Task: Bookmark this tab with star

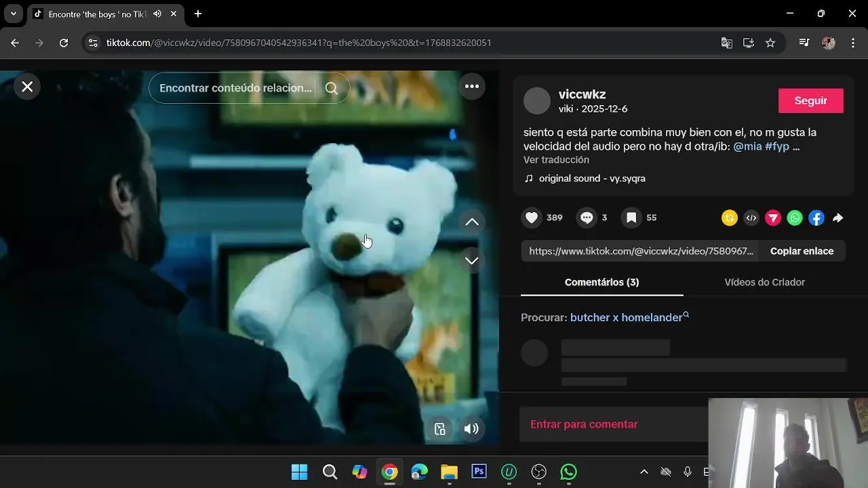Action: [770, 43]
